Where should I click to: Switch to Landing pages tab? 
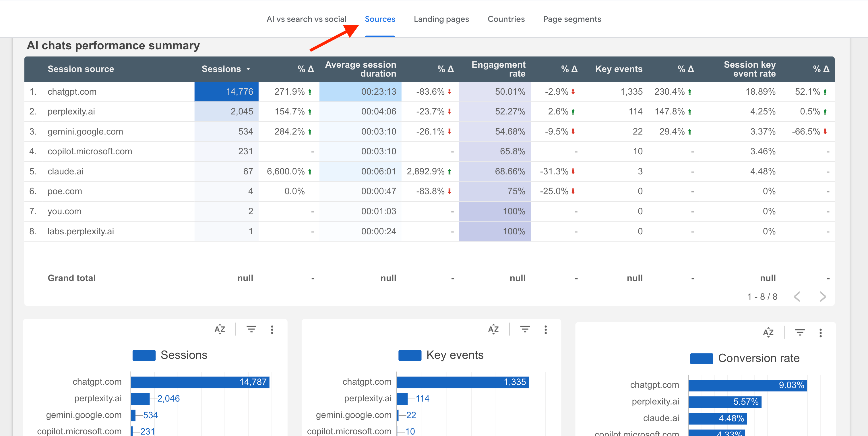point(441,19)
